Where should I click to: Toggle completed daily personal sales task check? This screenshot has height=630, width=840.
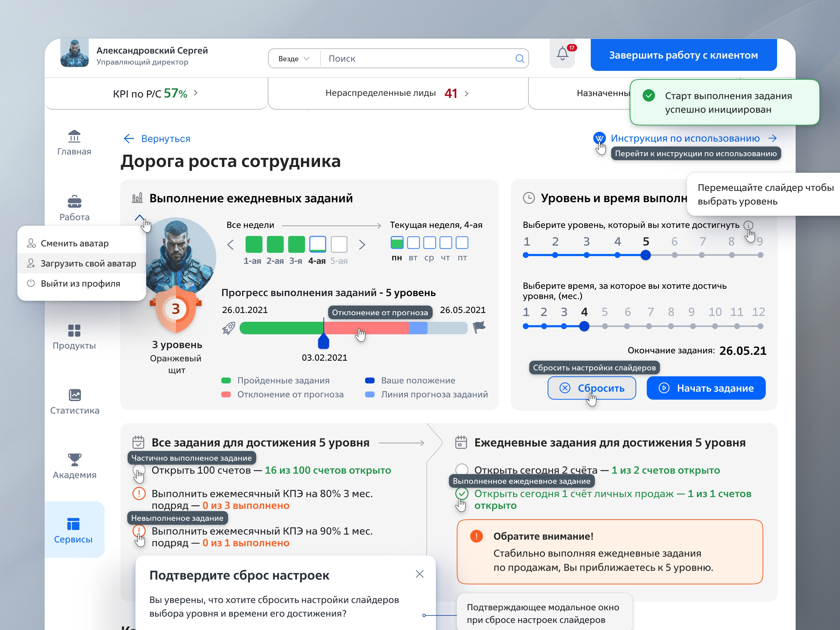pyautogui.click(x=462, y=494)
